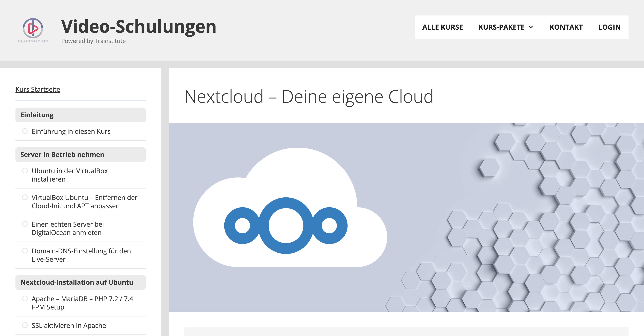Open the LOGIN page

tap(609, 27)
